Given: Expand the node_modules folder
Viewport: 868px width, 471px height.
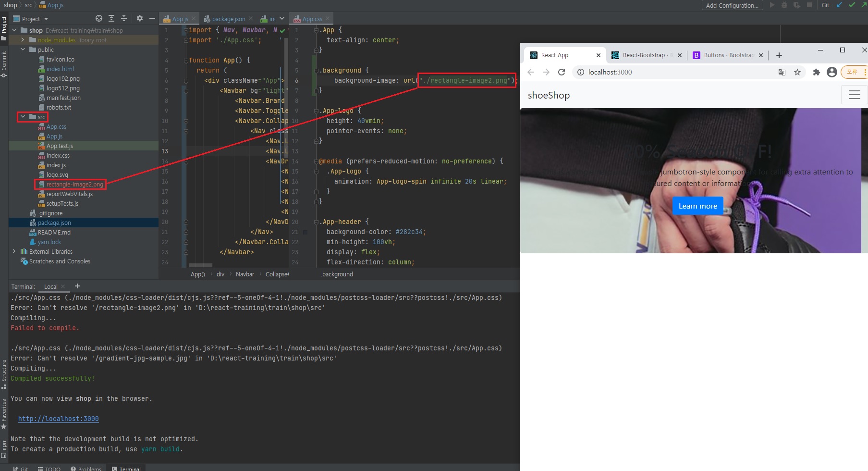Looking at the screenshot, I should coord(23,40).
